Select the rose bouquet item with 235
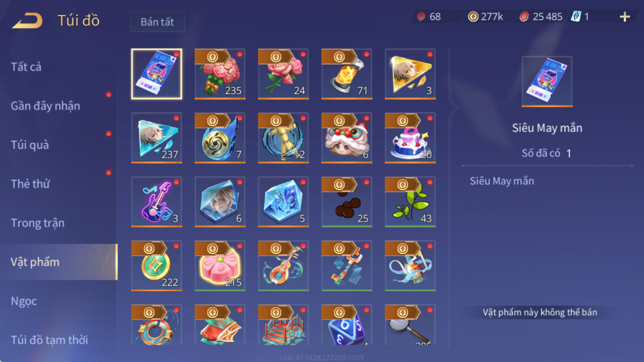 point(220,74)
